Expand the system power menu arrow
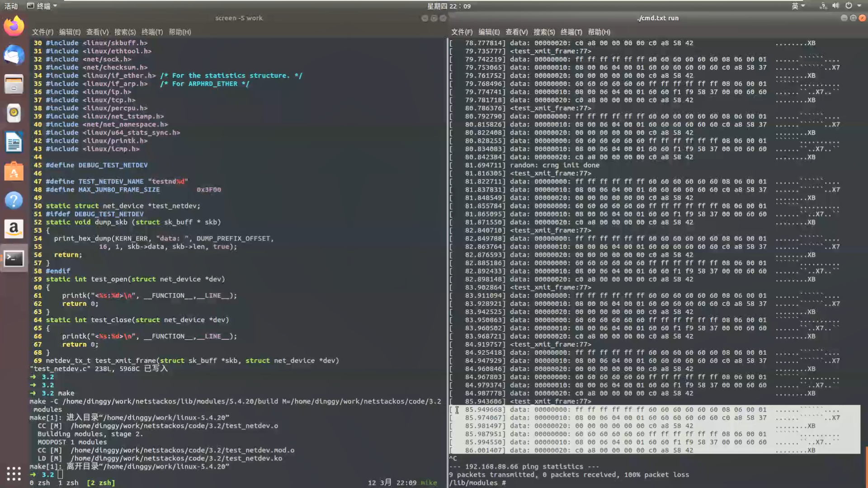The image size is (868, 488). point(859,6)
